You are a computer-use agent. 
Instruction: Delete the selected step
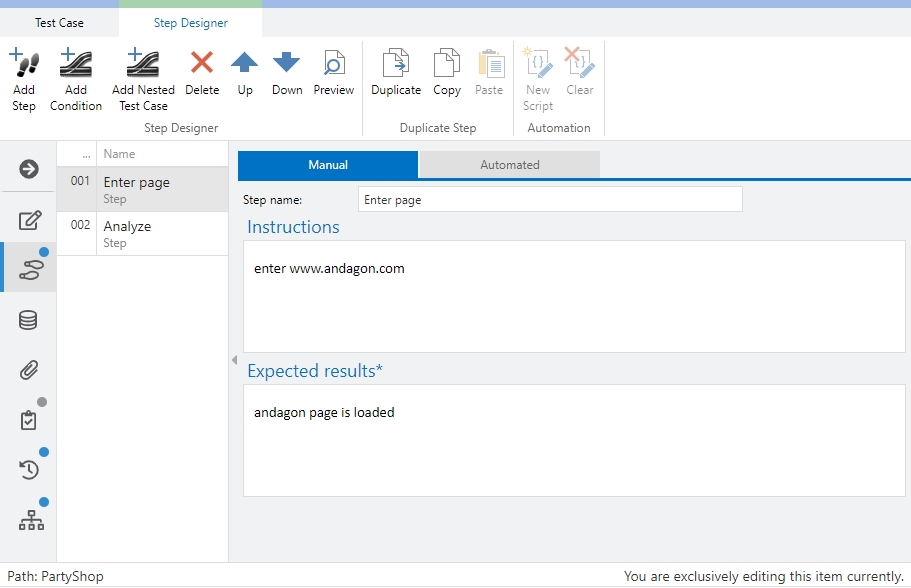coord(202,64)
